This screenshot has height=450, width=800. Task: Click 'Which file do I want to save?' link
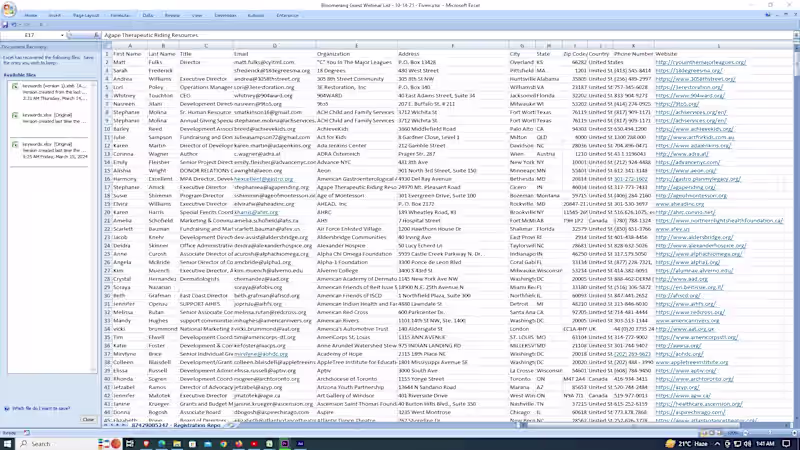41,409
